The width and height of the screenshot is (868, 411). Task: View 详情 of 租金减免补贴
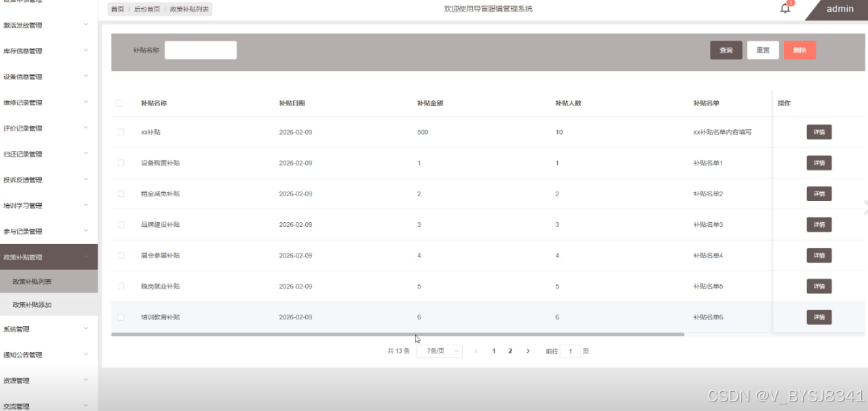(819, 194)
